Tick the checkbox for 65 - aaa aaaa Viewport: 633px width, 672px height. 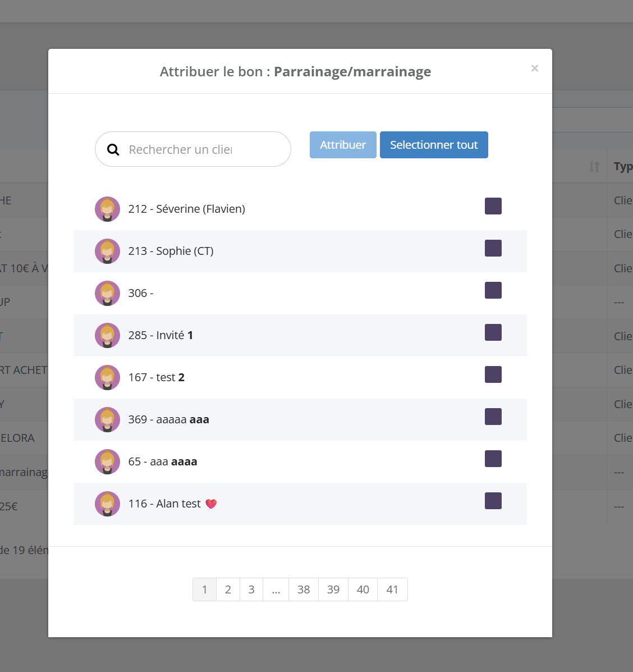click(x=493, y=459)
